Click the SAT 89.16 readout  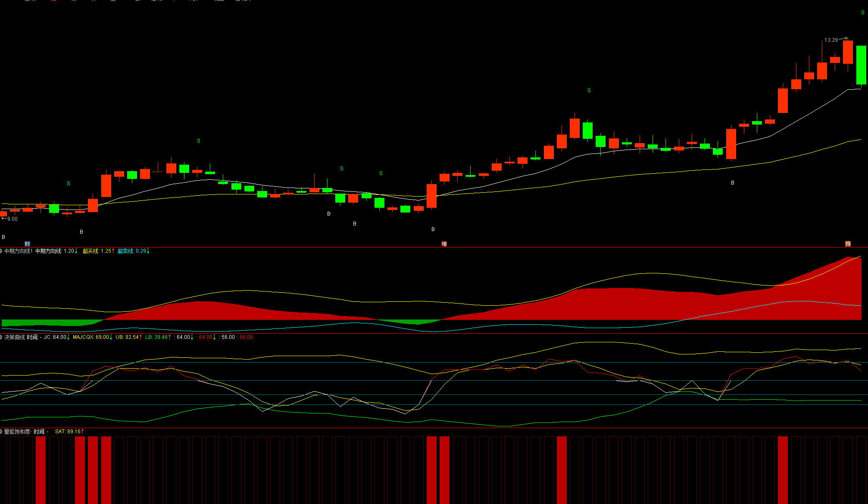69,432
